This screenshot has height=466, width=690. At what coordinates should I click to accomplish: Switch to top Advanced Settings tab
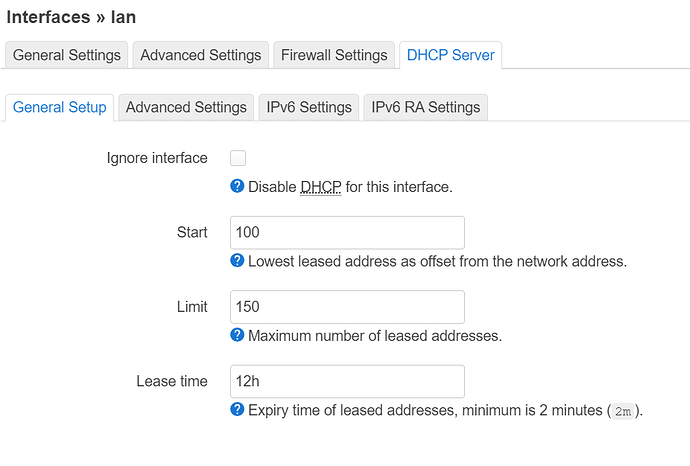click(x=201, y=55)
